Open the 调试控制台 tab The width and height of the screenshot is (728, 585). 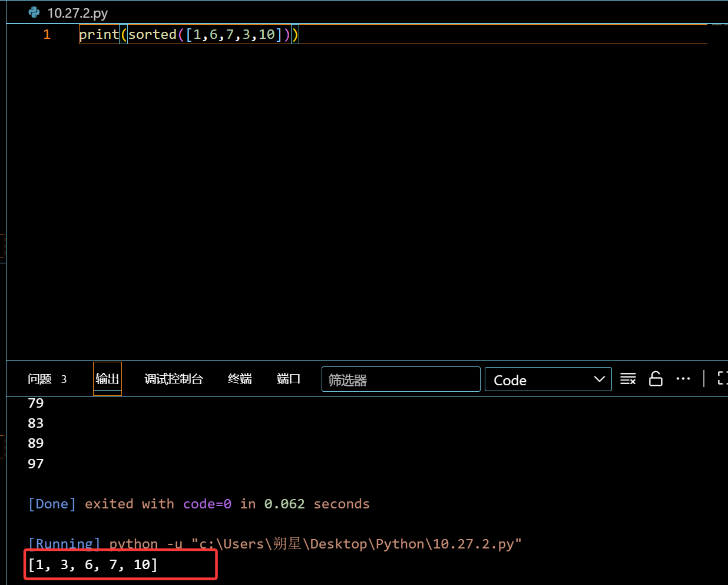(173, 379)
